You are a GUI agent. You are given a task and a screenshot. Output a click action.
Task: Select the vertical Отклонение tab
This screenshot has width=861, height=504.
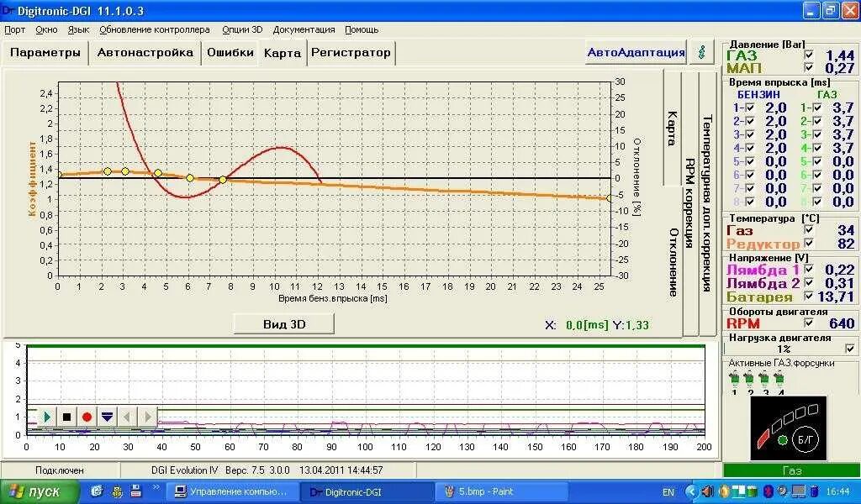point(673,262)
